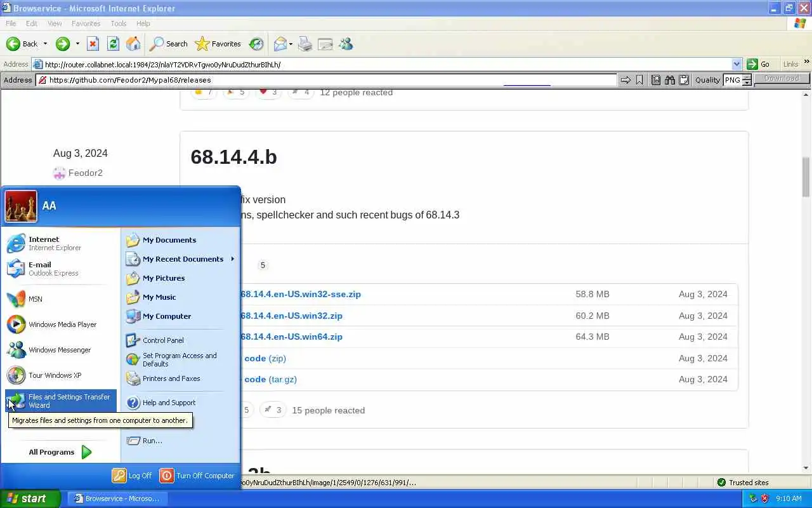Viewport: 812px width, 508px height.
Task: Go back using the Back arrow button
Action: pos(22,44)
